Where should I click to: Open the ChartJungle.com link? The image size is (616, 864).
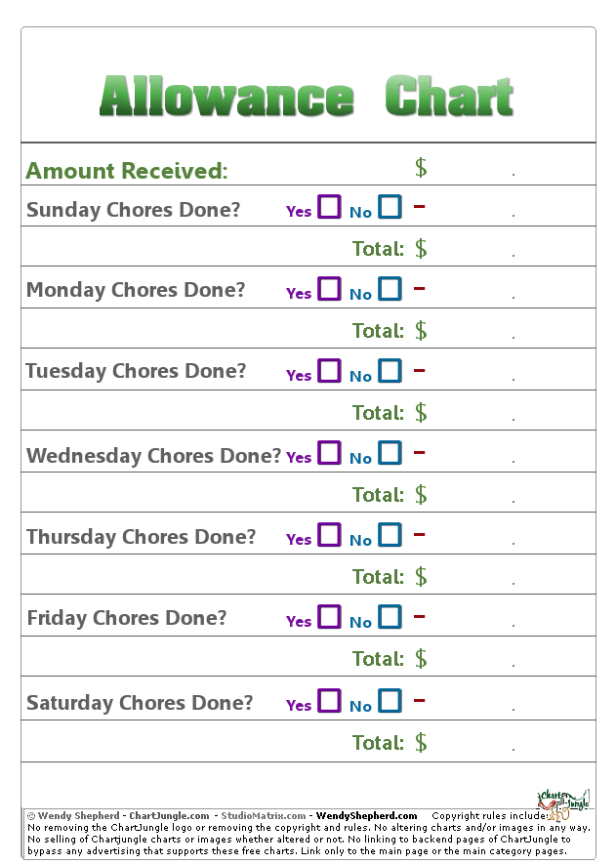click(x=169, y=816)
